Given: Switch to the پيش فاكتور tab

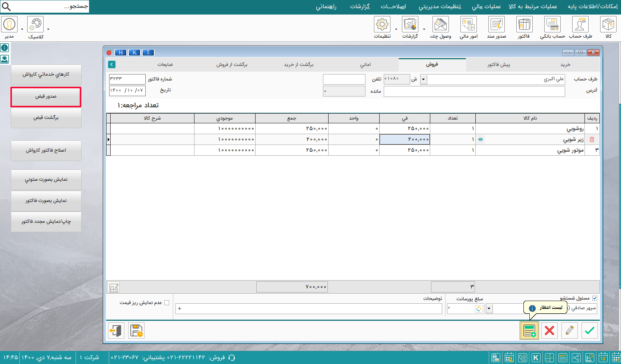Looking at the screenshot, I should click(x=498, y=64).
